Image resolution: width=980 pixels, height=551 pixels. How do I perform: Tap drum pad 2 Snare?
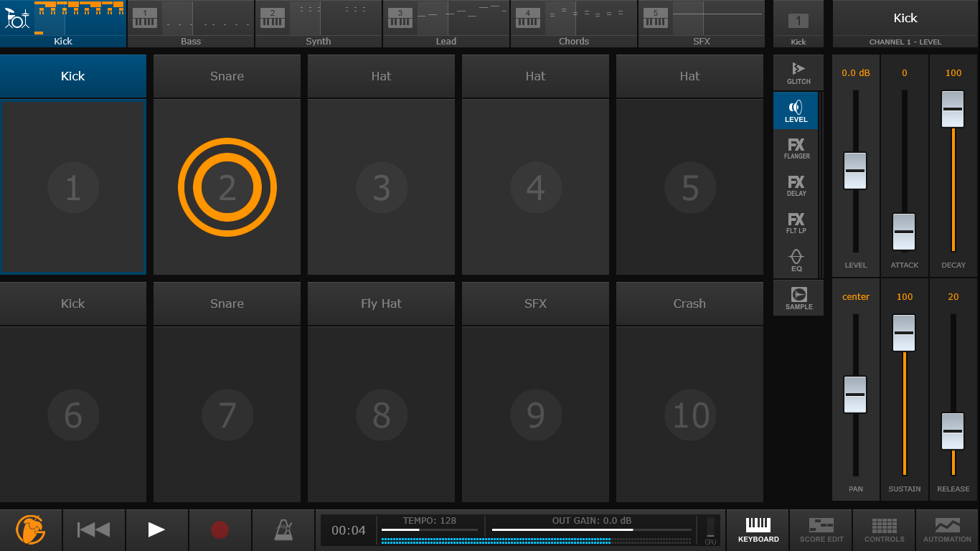[227, 187]
